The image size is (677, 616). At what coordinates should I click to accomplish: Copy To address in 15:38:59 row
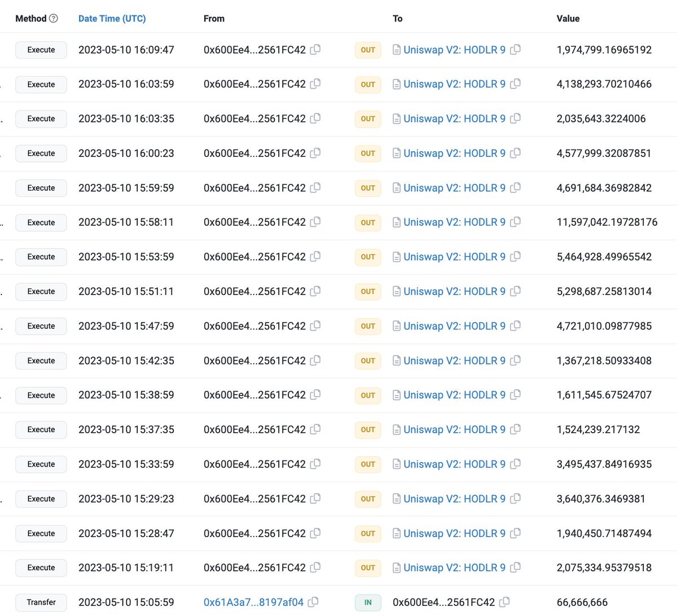click(x=515, y=395)
